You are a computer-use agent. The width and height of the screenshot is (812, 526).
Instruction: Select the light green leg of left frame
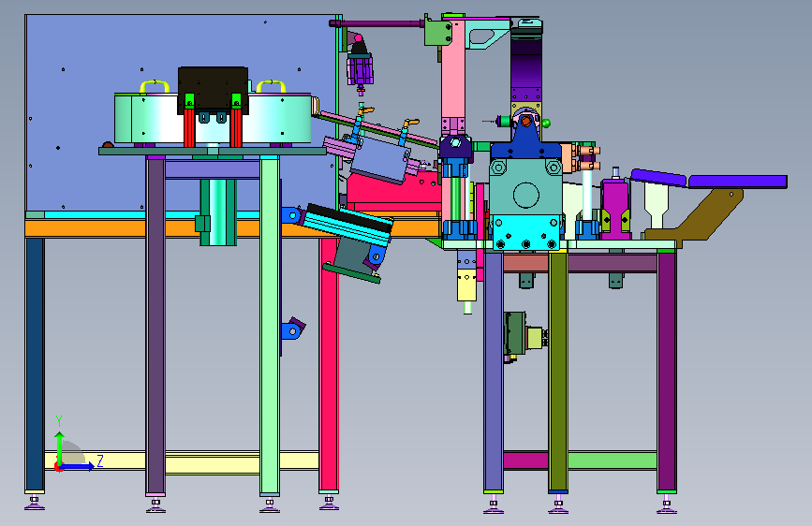pos(270,325)
